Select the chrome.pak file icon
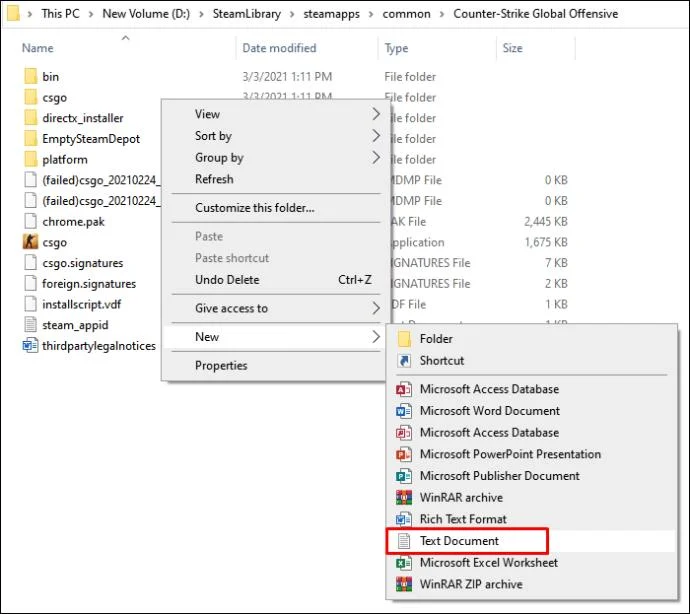Screen dimensions: 690x614 pos(30,221)
